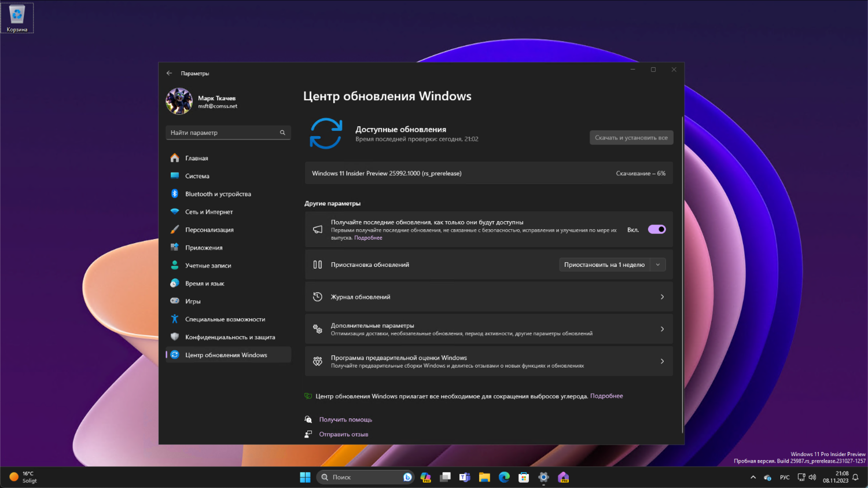Expand Дополнительные параметры options
868x488 pixels.
pyautogui.click(x=488, y=329)
